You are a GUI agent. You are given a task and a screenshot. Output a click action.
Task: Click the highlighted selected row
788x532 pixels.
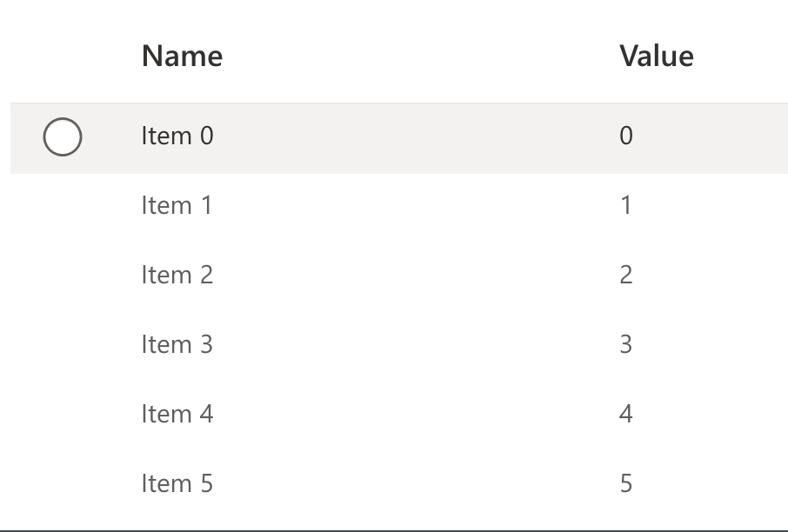391,136
